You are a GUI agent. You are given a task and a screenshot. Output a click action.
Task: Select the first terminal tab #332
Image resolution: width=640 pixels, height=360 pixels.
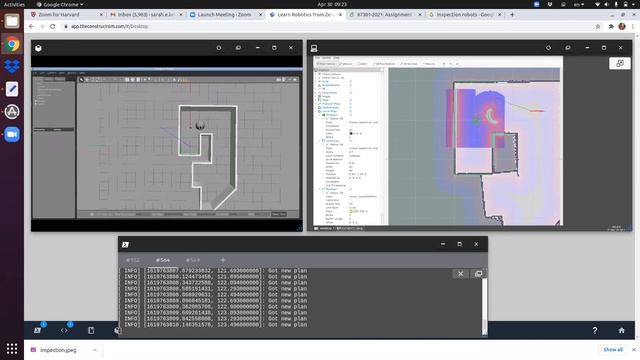tap(133, 260)
